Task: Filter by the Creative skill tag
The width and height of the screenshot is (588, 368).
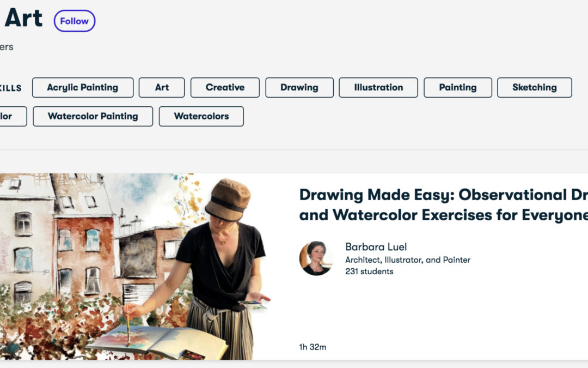Action: 225,87
